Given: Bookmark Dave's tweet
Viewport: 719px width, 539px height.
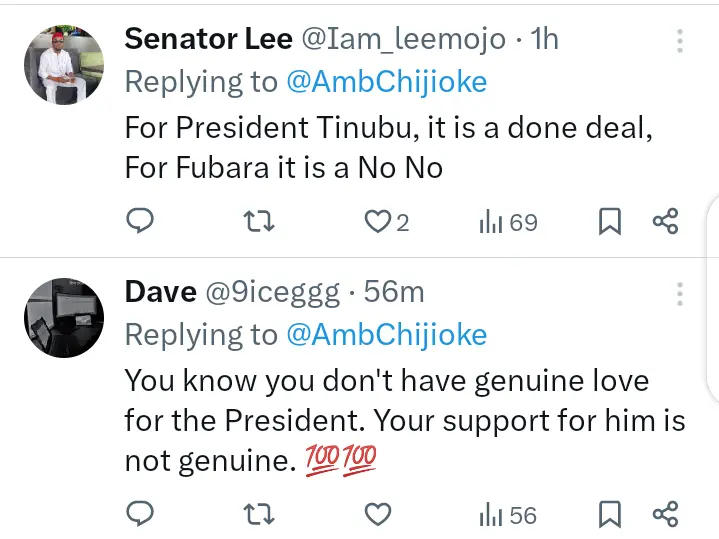Looking at the screenshot, I should (609, 515).
